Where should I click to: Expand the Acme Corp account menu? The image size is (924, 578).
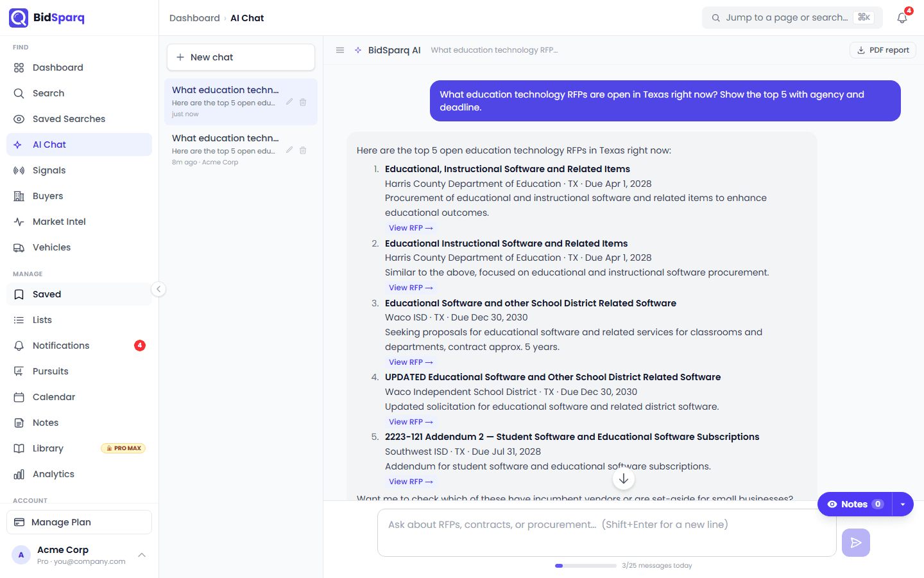tap(142, 555)
